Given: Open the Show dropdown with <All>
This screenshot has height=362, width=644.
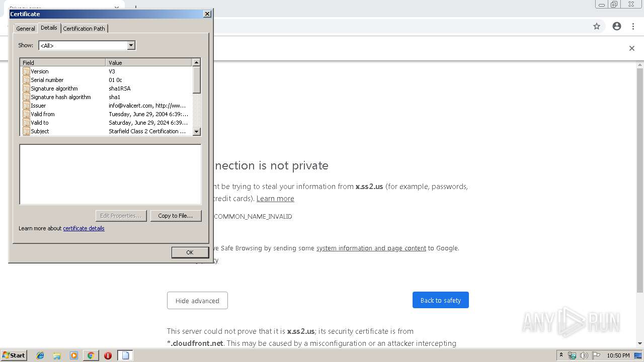Looking at the screenshot, I should (x=87, y=45).
